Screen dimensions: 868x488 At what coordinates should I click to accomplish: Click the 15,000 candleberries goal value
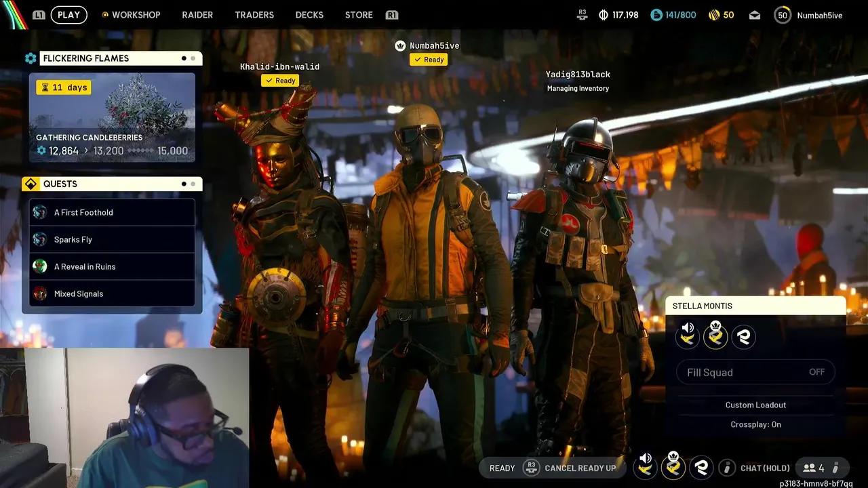(x=172, y=150)
